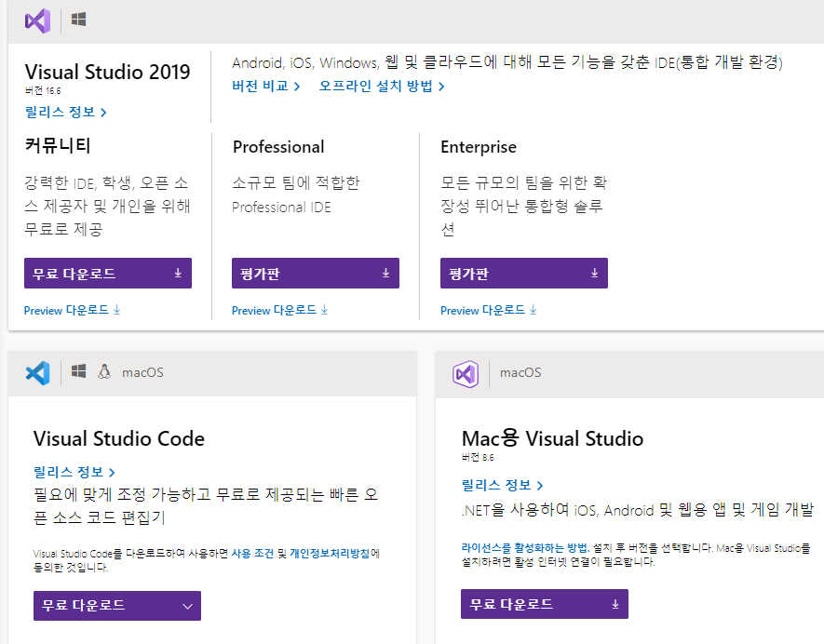Click arrow next to Professional Preview 다운로드

point(324,309)
